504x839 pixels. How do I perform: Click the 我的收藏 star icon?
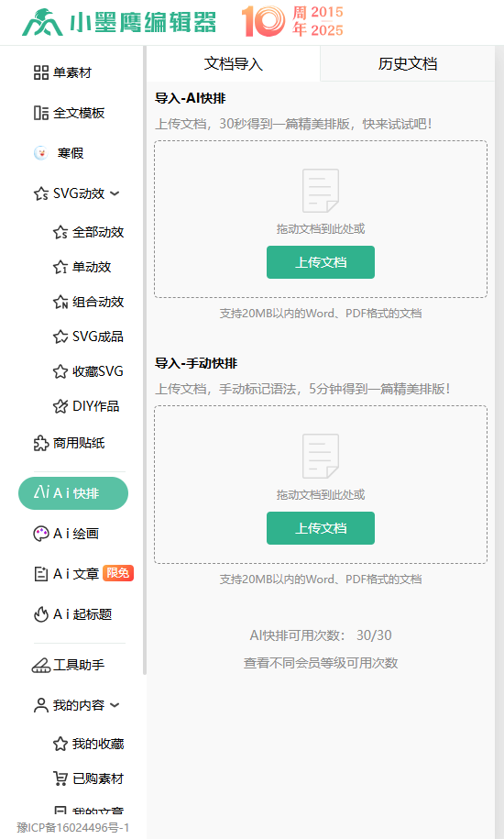[x=60, y=744]
